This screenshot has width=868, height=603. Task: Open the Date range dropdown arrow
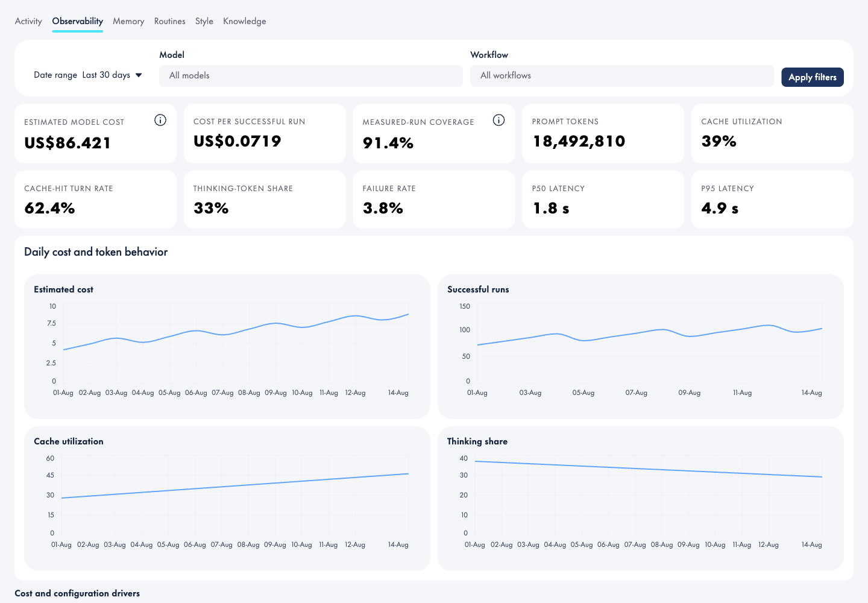[x=139, y=75]
